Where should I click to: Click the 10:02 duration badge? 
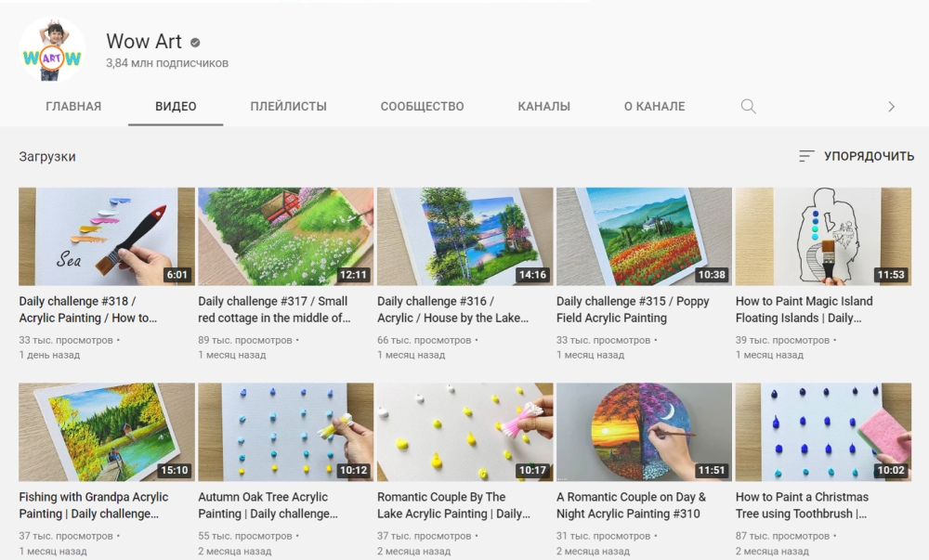point(891,470)
